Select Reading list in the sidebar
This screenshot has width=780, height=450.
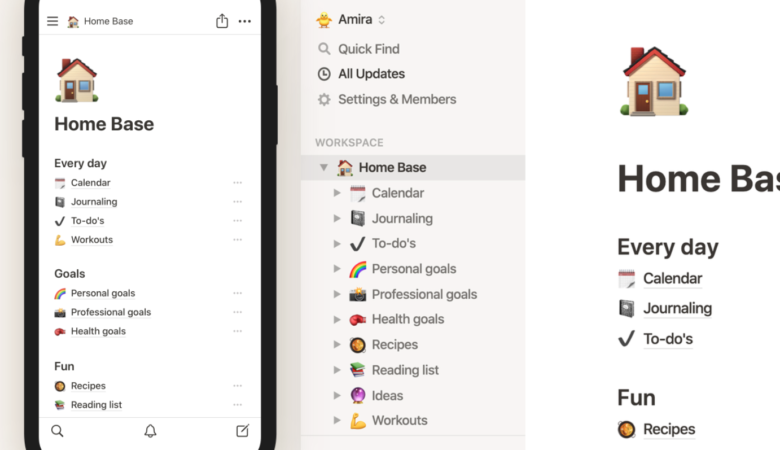[404, 370]
